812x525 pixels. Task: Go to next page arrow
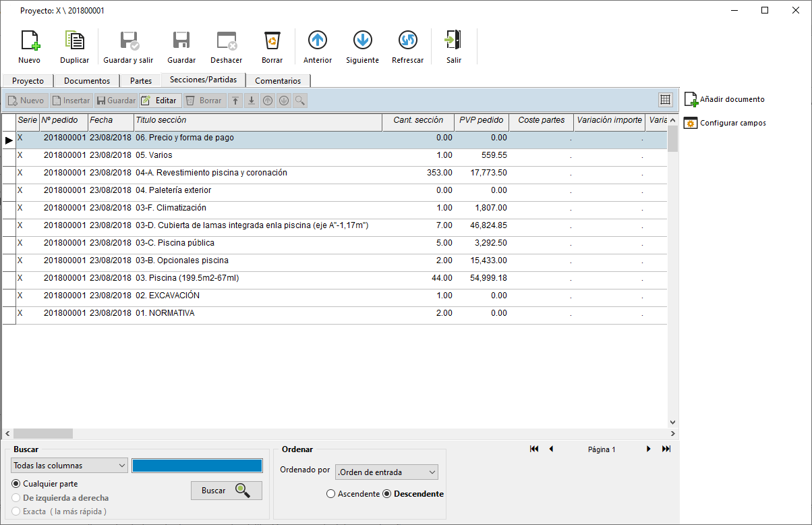tap(649, 449)
